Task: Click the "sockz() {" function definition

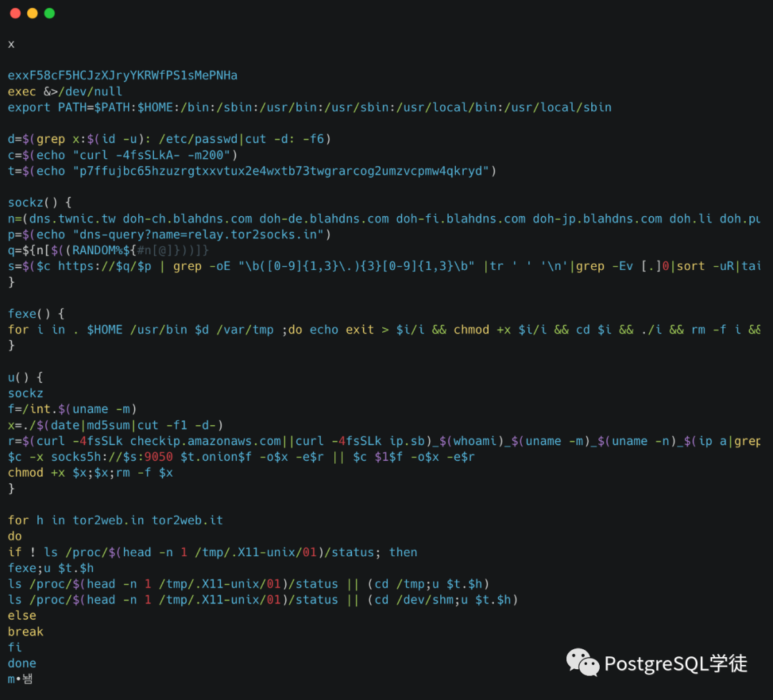Action: click(x=40, y=203)
